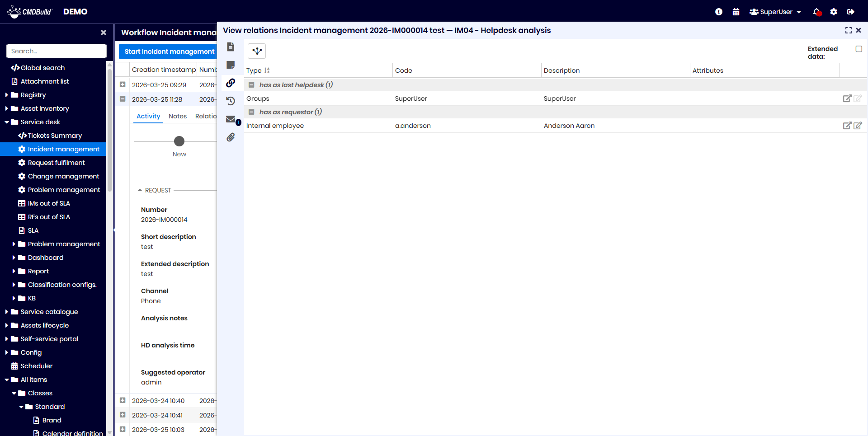Open the SuperUser dropdown menu

click(x=775, y=12)
